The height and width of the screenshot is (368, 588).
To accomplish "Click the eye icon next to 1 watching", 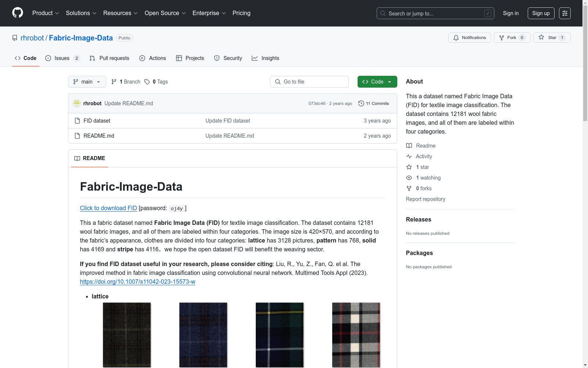I will click(x=409, y=178).
